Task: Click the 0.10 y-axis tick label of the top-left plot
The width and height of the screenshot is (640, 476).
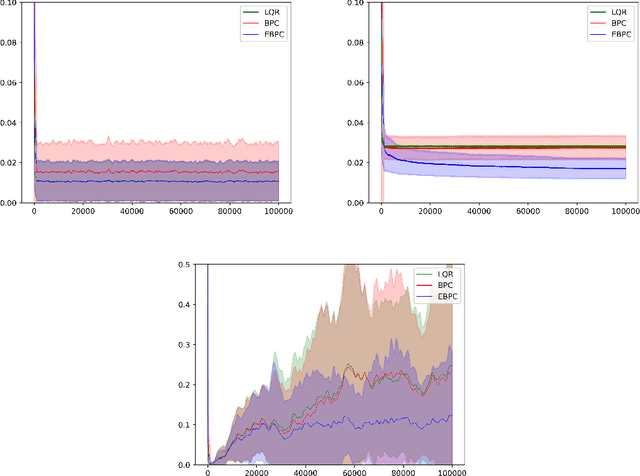Action: tap(11, 3)
